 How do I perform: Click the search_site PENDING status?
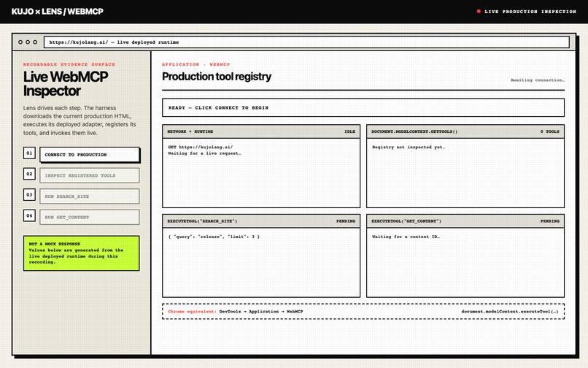(x=346, y=221)
